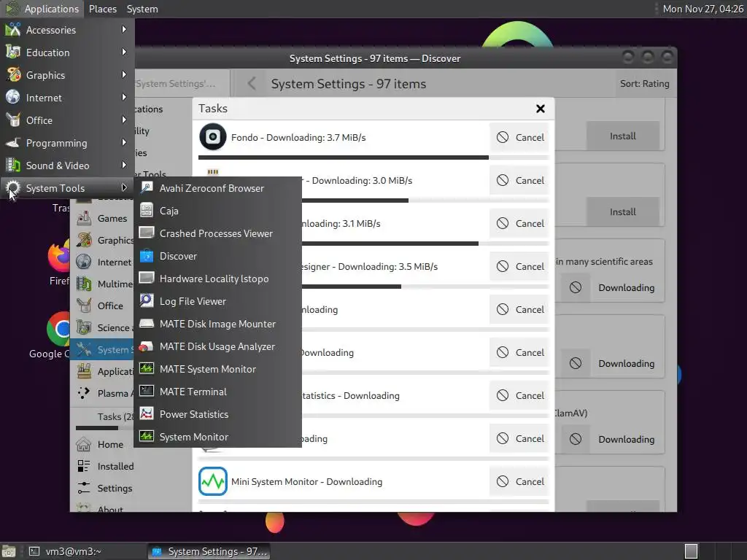Click the Programming menu icon
Viewport: 747px width, 560px height.
[x=13, y=143]
